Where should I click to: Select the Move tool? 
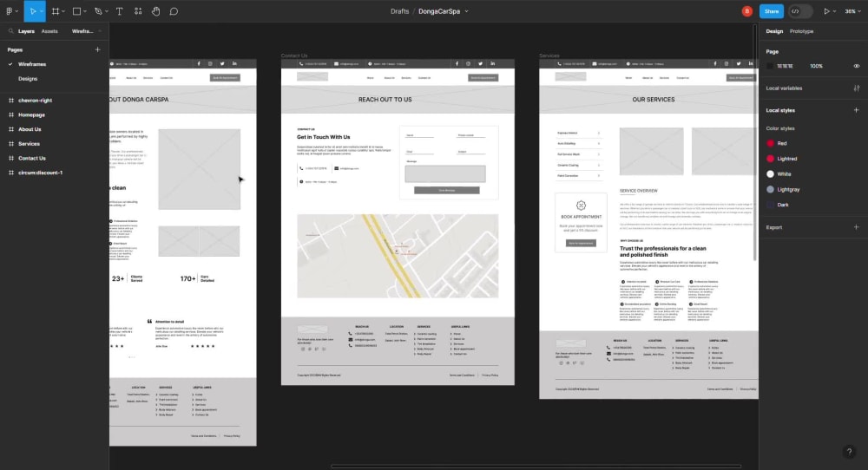(x=32, y=11)
